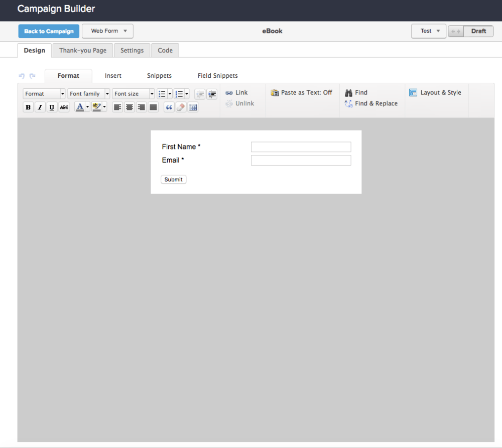The image size is (502, 448).
Task: Open the Code tab
Action: point(165,51)
